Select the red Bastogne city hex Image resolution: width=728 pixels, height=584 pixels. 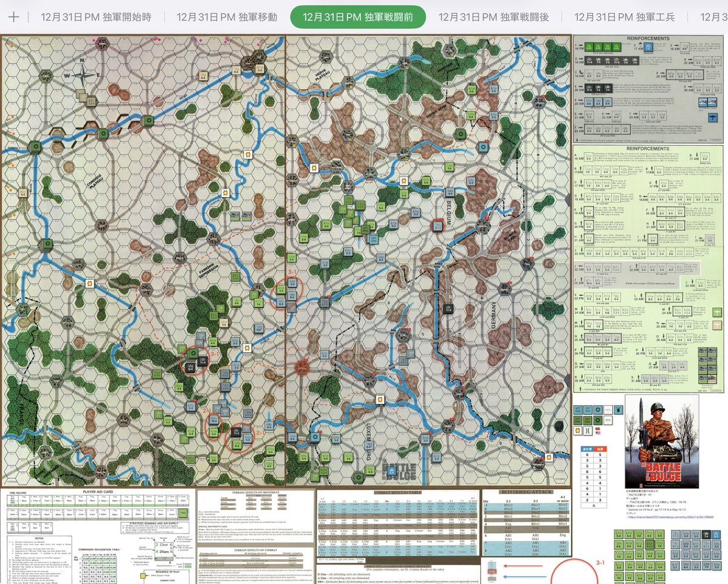click(x=303, y=366)
